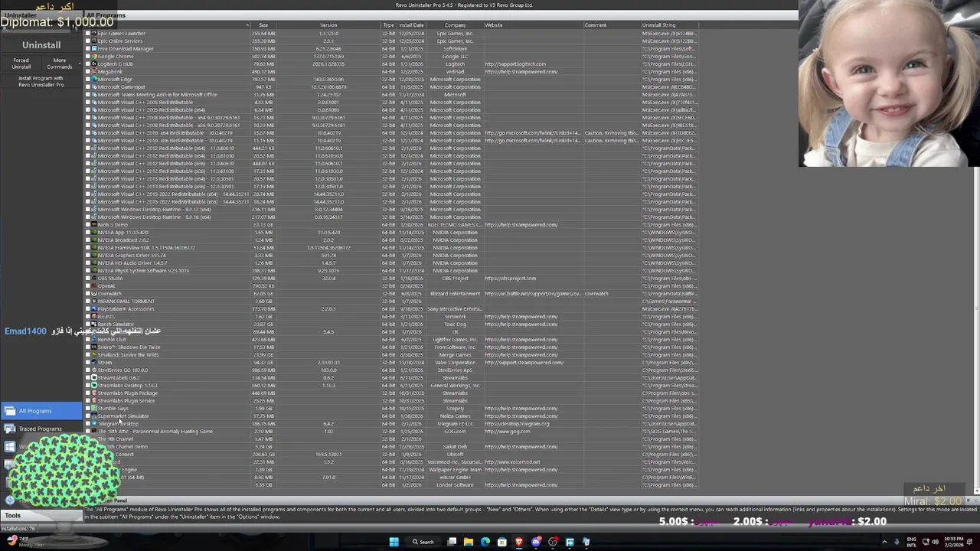Image resolution: width=980 pixels, height=551 pixels.
Task: Click the Telegram Desktop icon
Action: pyautogui.click(x=94, y=424)
